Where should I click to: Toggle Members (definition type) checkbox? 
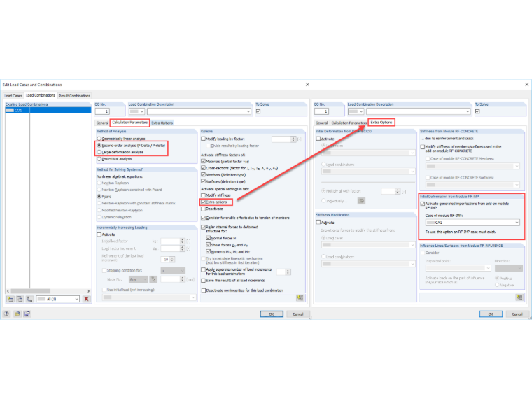(x=203, y=175)
